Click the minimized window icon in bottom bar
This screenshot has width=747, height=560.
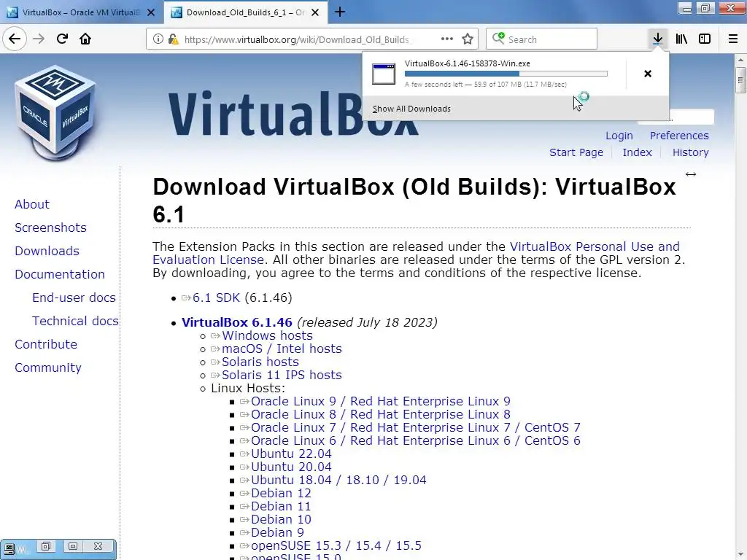click(x=9, y=548)
